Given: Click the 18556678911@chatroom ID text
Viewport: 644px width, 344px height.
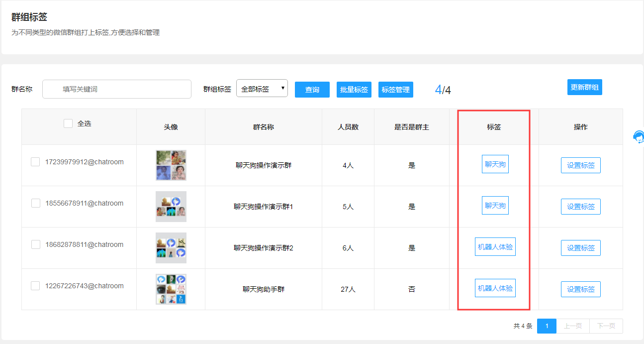Looking at the screenshot, I should coord(85,203).
